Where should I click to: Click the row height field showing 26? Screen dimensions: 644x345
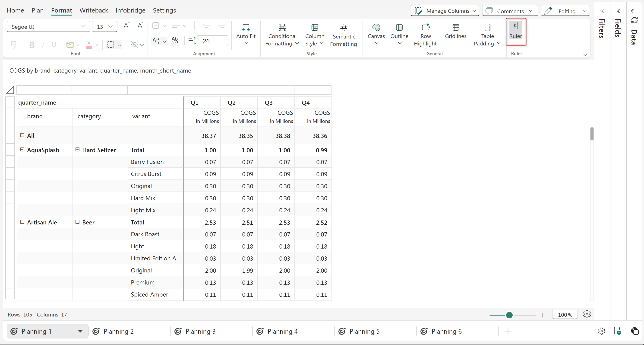pyautogui.click(x=212, y=41)
